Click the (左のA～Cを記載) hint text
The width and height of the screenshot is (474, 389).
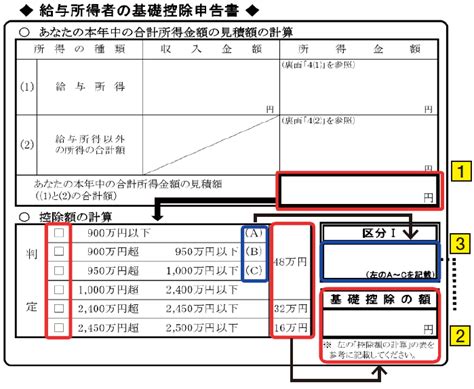tap(401, 275)
